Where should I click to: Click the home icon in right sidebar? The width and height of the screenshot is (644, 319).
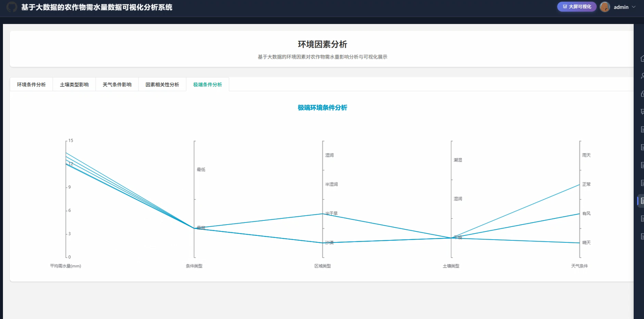point(642,58)
